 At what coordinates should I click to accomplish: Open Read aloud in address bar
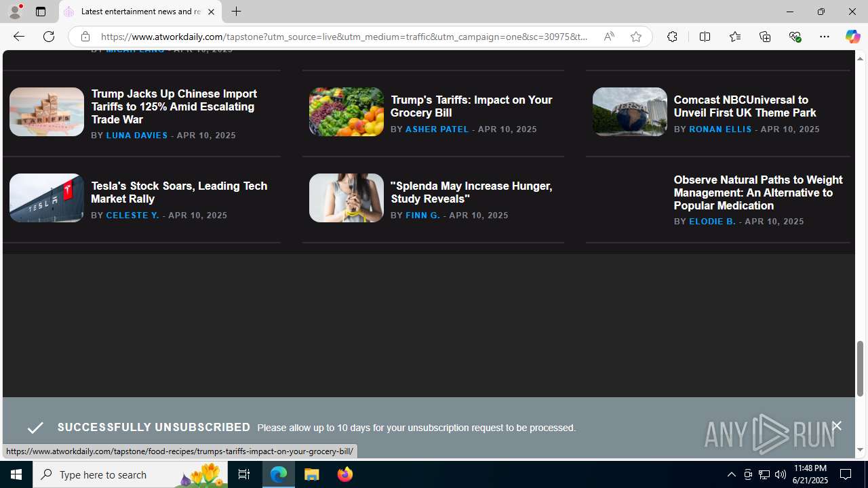[608, 37]
